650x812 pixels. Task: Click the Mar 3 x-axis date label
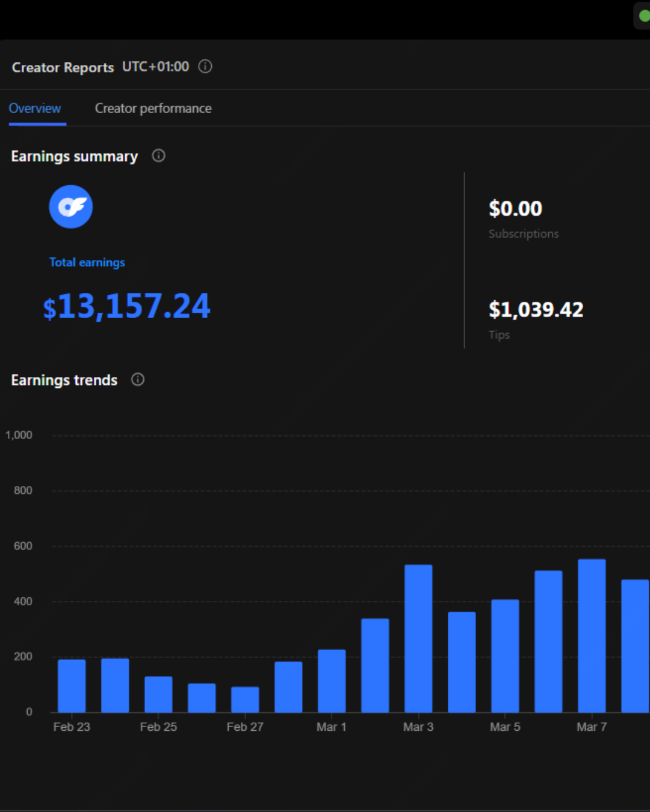click(x=418, y=727)
